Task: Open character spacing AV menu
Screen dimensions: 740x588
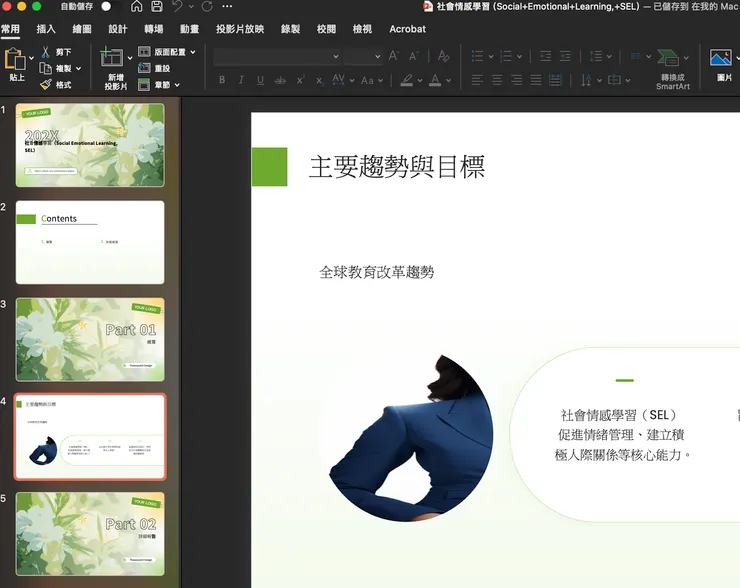Action: click(343, 80)
